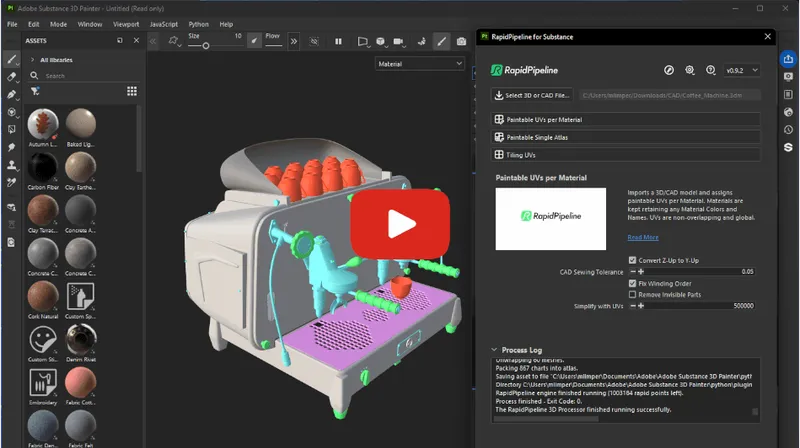
Task: Click the search magnifier icon in Assets
Action: click(34, 76)
